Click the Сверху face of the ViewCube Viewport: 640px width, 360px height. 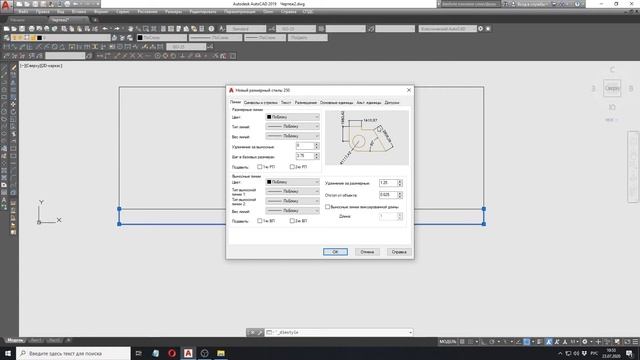point(612,88)
